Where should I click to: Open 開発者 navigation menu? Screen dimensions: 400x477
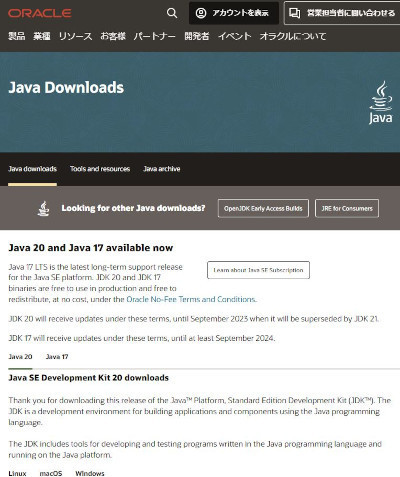pyautogui.click(x=197, y=36)
